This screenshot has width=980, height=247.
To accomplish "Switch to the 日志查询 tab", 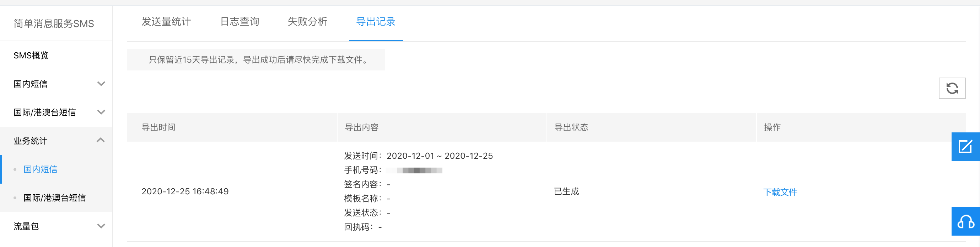I will pyautogui.click(x=240, y=22).
